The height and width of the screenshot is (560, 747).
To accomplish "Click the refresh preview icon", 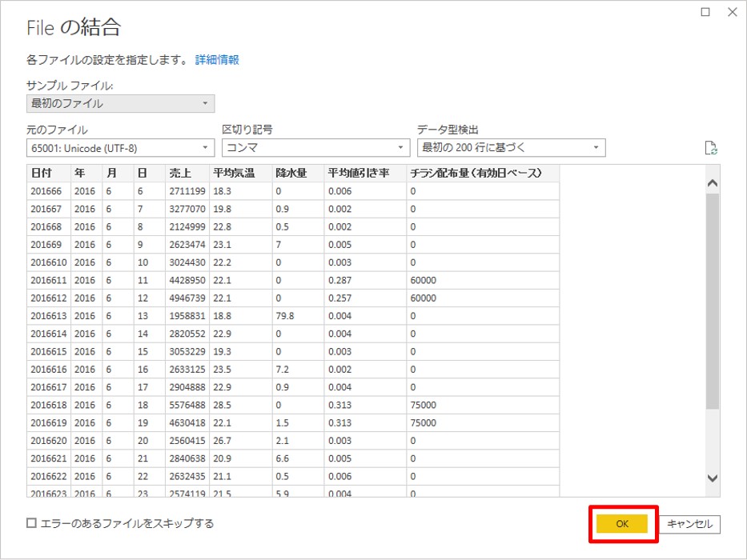I will [709, 148].
